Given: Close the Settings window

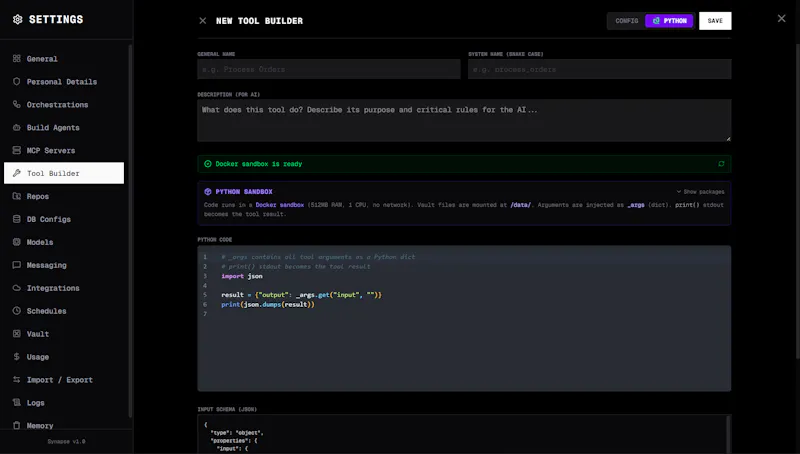Looking at the screenshot, I should 781,18.
